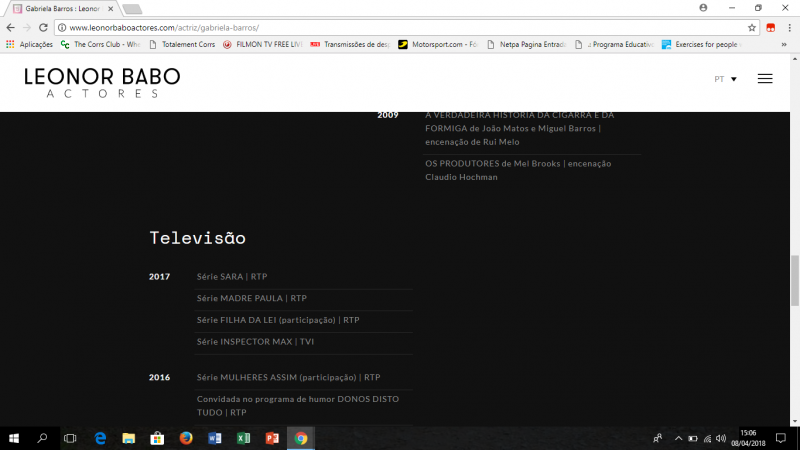Screen dimensions: 800x450
Task: Open the Action Center notifications icon
Action: tap(781, 438)
